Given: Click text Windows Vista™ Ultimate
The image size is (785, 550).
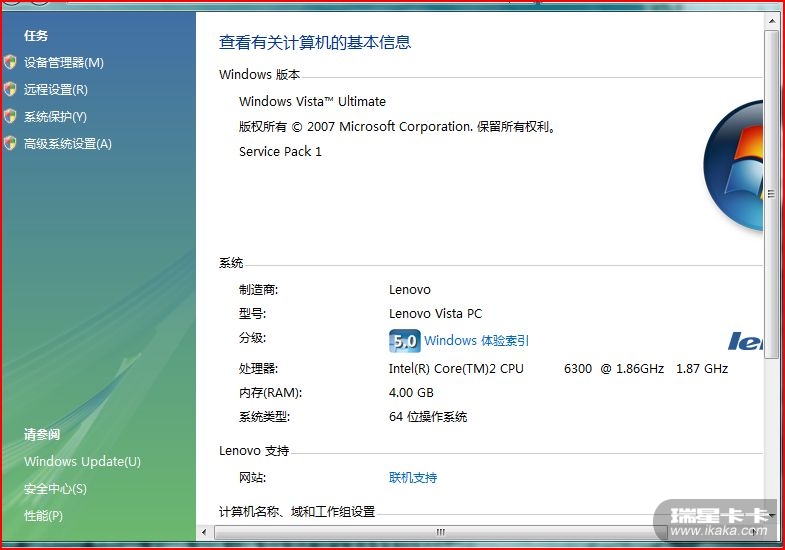Looking at the screenshot, I should [312, 102].
